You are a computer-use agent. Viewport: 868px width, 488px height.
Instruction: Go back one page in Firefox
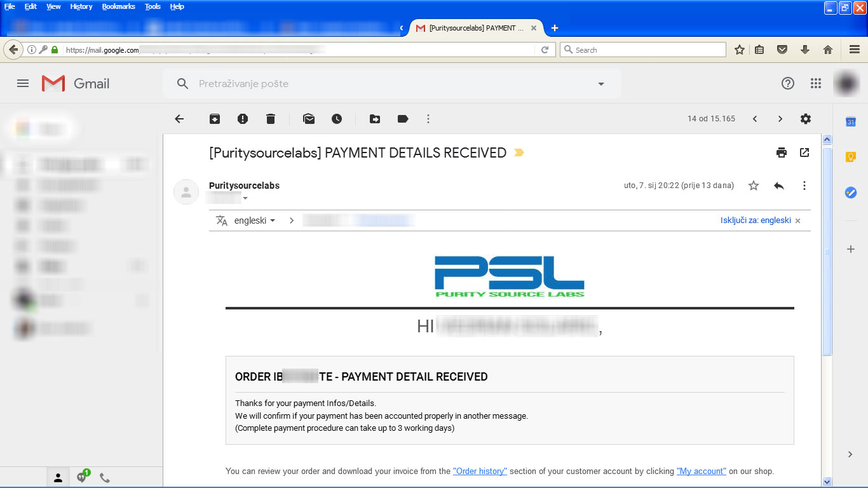coord(13,50)
